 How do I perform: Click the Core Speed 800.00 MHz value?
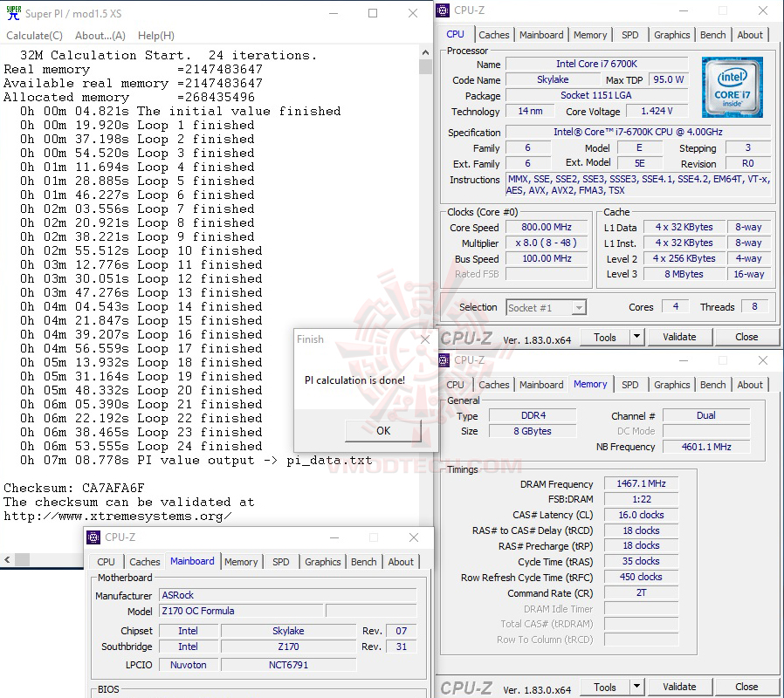[x=546, y=228]
